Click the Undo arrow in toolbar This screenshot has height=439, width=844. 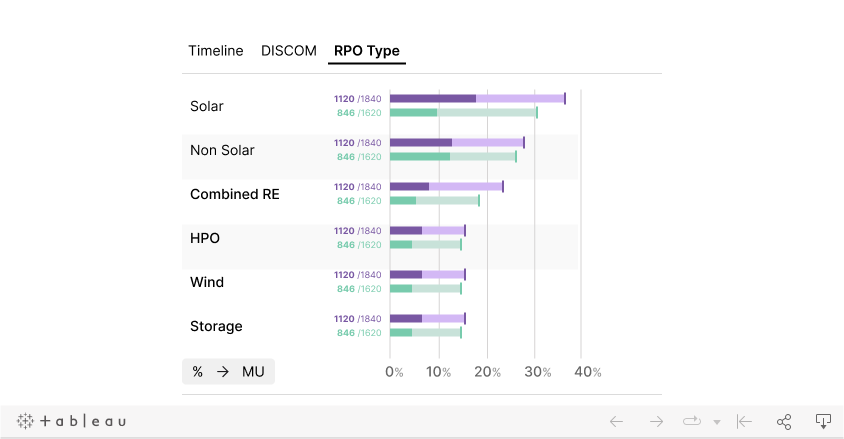coord(616,421)
